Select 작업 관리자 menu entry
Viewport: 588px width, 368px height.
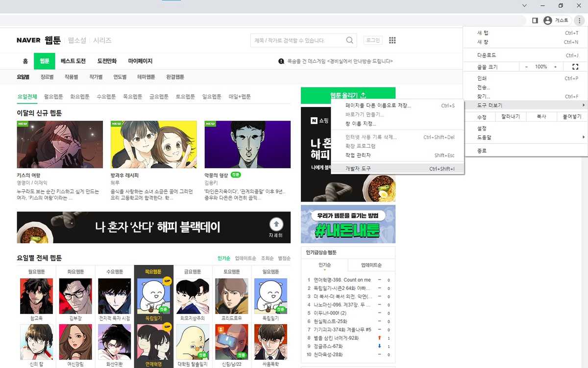click(x=396, y=155)
